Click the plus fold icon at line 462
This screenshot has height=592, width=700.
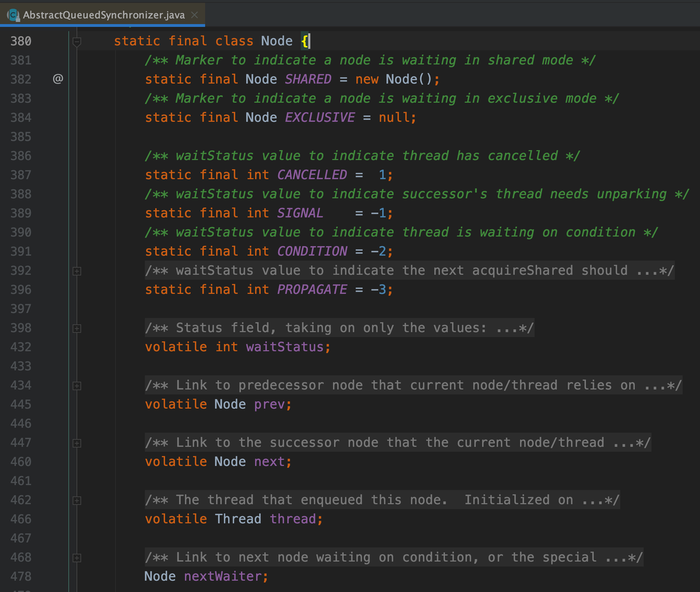click(x=76, y=500)
